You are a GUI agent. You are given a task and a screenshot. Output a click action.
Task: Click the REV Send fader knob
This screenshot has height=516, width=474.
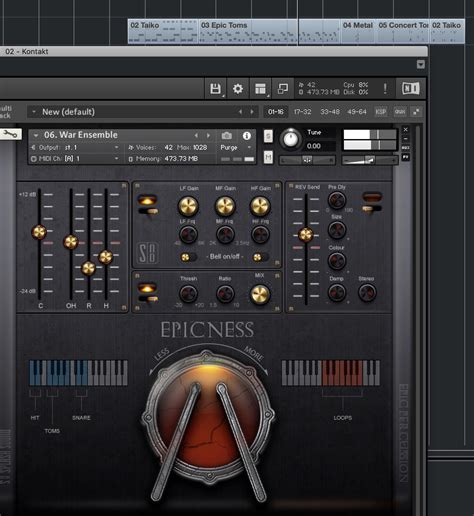pos(306,235)
